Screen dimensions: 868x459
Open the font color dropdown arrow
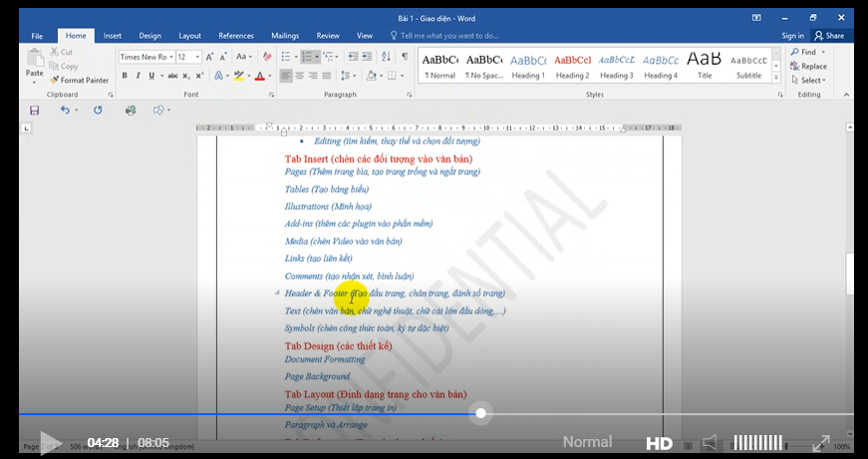270,76
